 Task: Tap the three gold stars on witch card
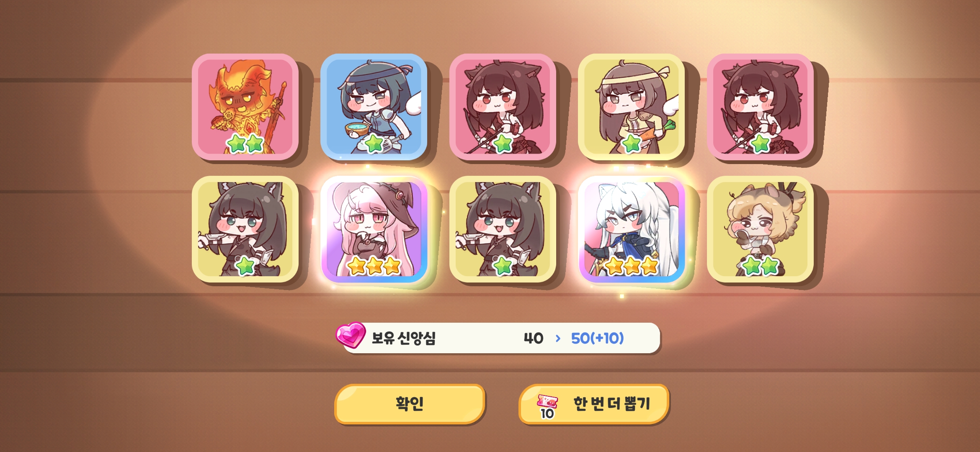point(374,266)
